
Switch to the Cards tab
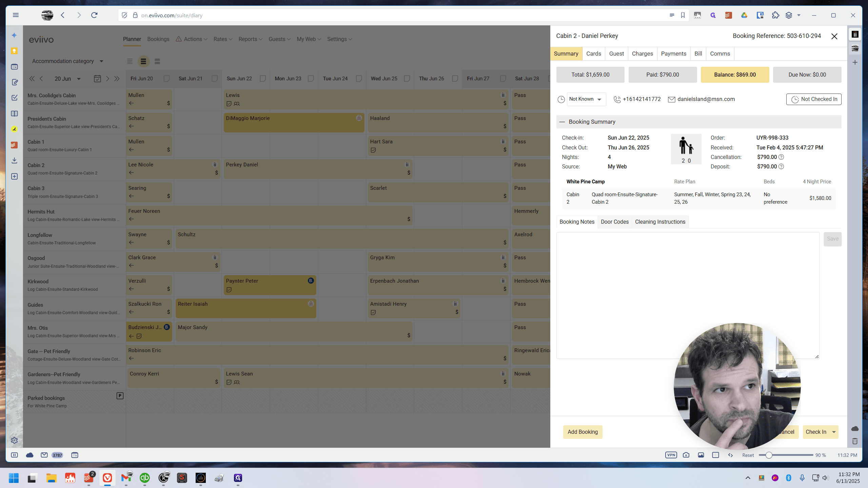click(593, 54)
